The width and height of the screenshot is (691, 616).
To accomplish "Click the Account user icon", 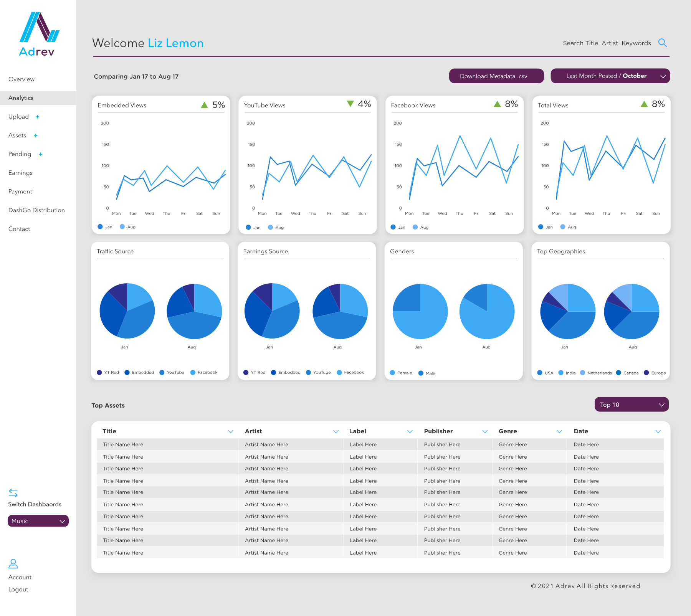I will [13, 563].
